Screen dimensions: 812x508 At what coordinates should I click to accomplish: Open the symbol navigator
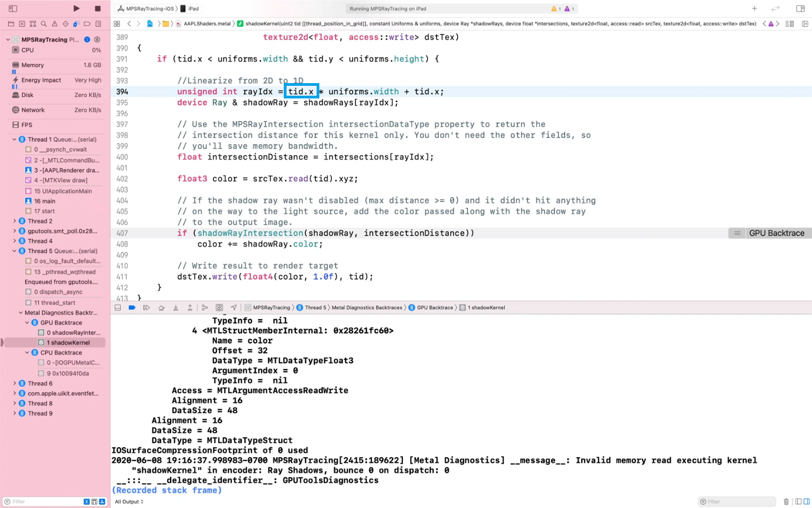pyautogui.click(x=33, y=24)
